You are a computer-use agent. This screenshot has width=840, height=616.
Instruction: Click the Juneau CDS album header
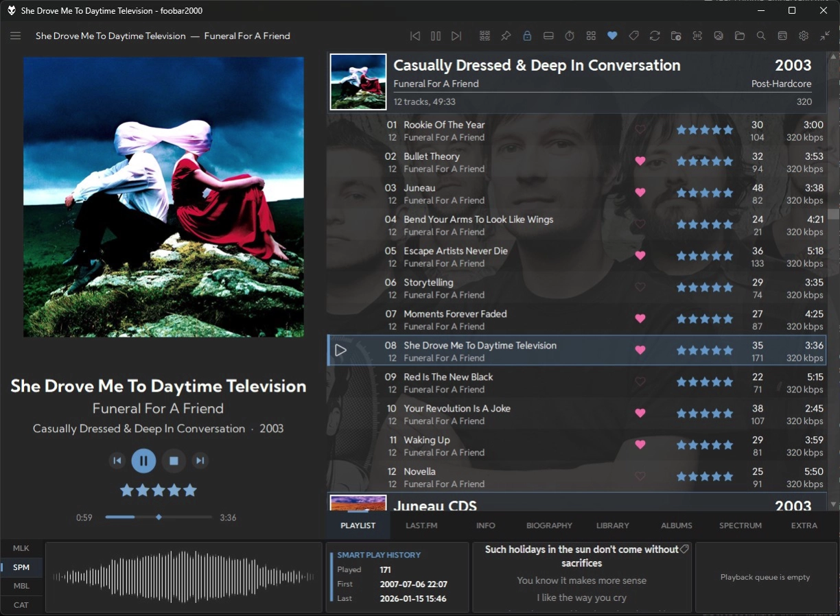(x=576, y=502)
